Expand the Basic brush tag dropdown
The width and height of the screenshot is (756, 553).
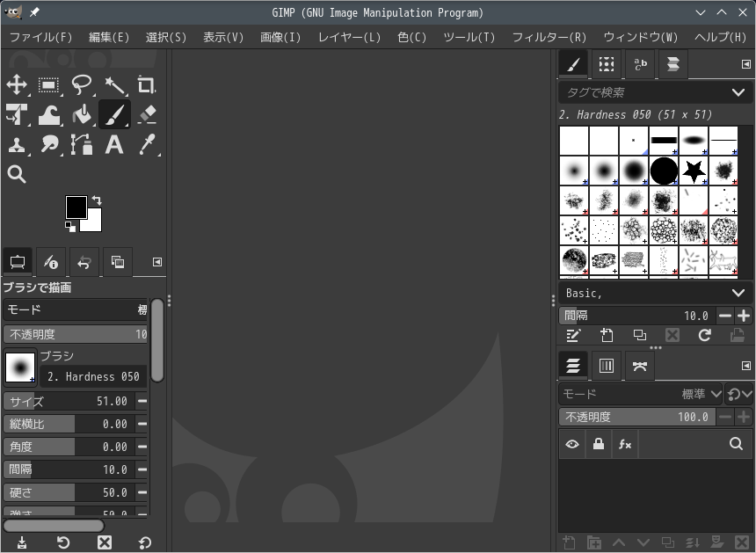[x=738, y=293]
